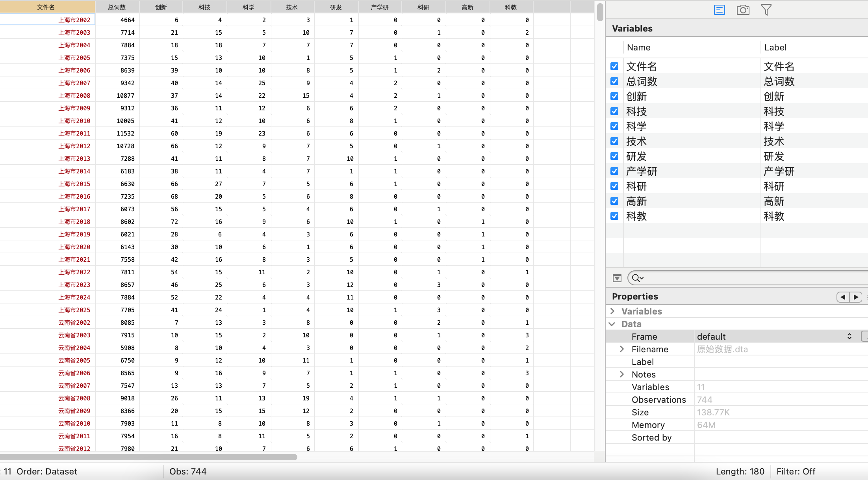Click the horizontal scrollbar under data table
868x480 pixels.
coord(148,457)
